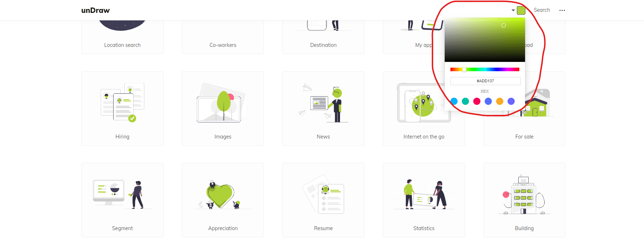This screenshot has height=248, width=644.
Task: Select the pink-red preset color
Action: [477, 101]
